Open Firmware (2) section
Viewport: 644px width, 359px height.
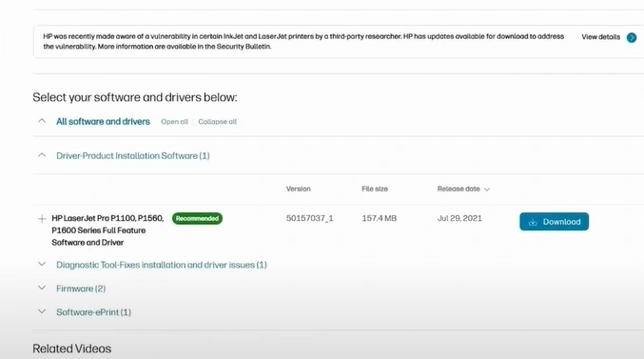point(81,289)
